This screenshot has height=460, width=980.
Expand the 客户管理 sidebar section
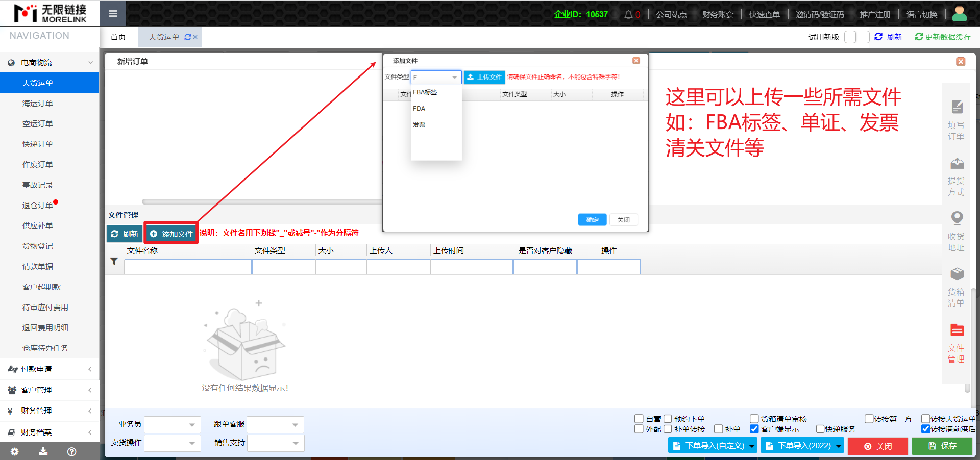click(50, 390)
